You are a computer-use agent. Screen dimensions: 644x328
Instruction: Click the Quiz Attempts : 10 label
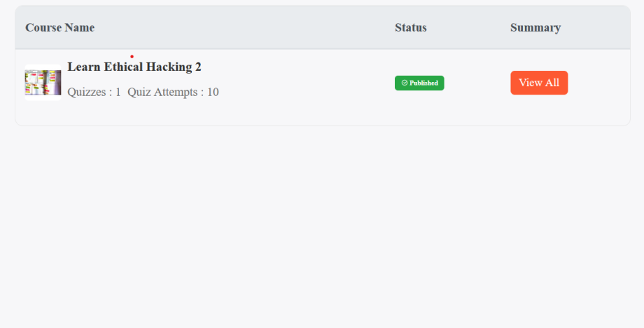point(173,92)
